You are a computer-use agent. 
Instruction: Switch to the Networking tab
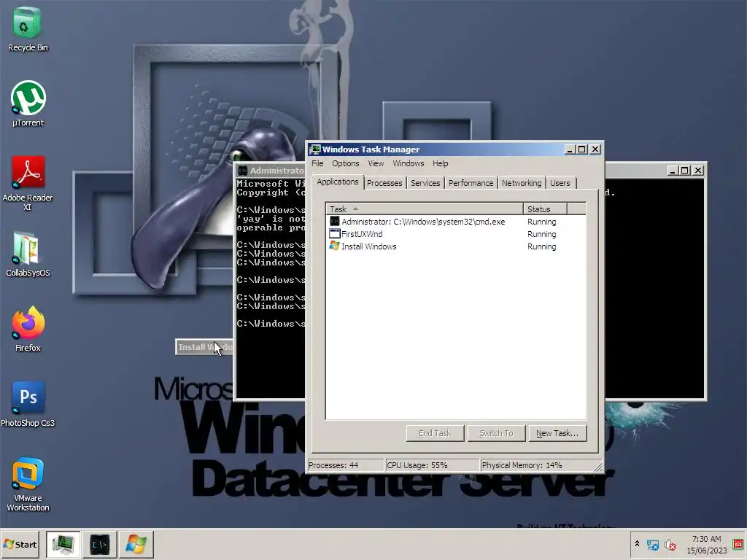(x=522, y=183)
